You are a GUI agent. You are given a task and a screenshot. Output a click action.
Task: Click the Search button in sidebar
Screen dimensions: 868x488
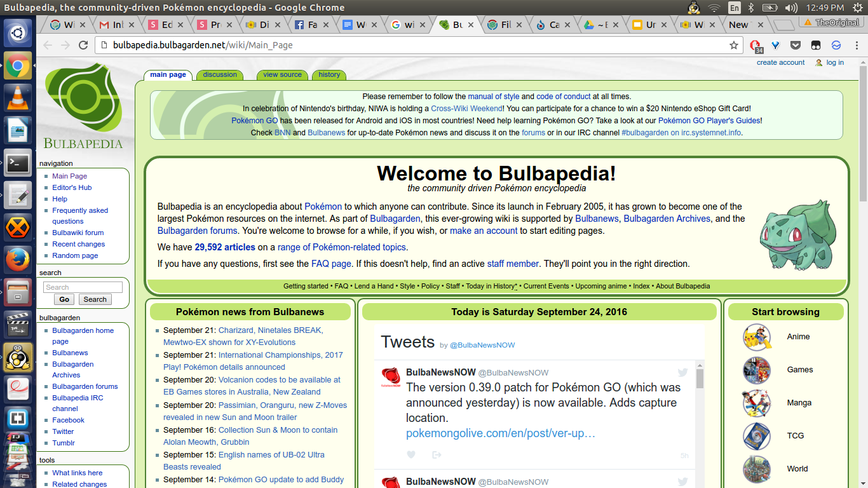95,299
